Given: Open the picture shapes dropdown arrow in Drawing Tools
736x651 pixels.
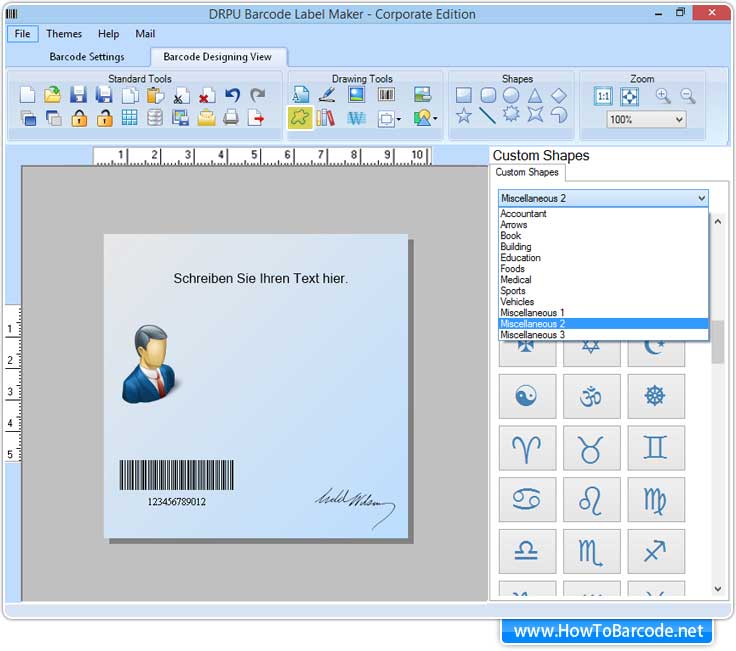Looking at the screenshot, I should [435, 118].
